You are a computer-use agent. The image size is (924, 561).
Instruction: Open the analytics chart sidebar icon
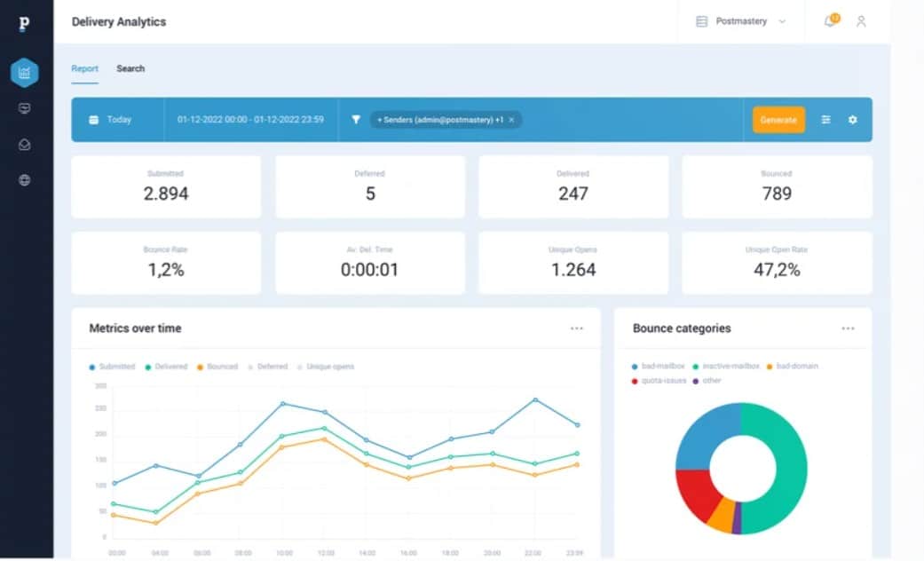pyautogui.click(x=24, y=73)
